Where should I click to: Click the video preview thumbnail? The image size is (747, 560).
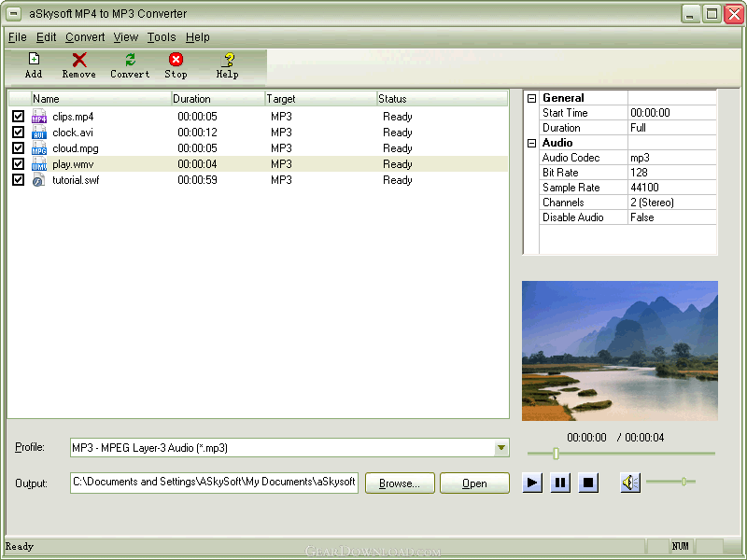tap(620, 351)
